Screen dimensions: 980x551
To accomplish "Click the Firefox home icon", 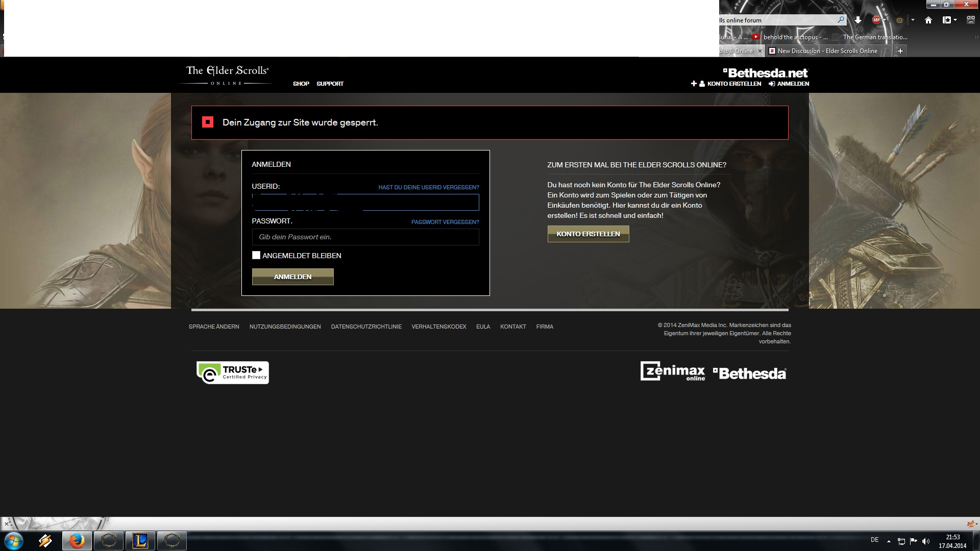I will coord(928,20).
